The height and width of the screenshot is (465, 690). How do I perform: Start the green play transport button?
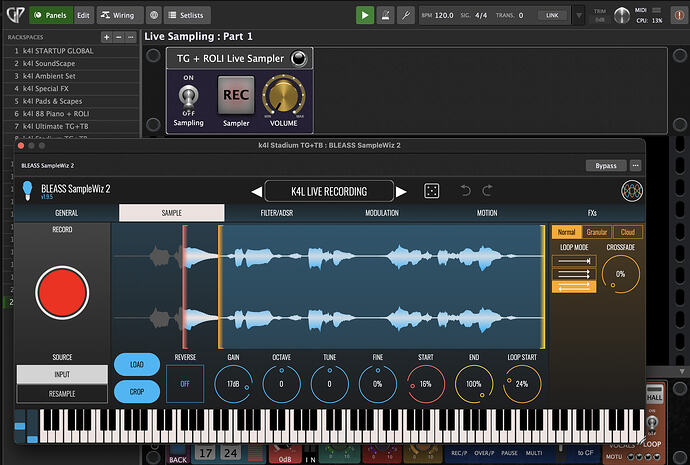point(365,15)
